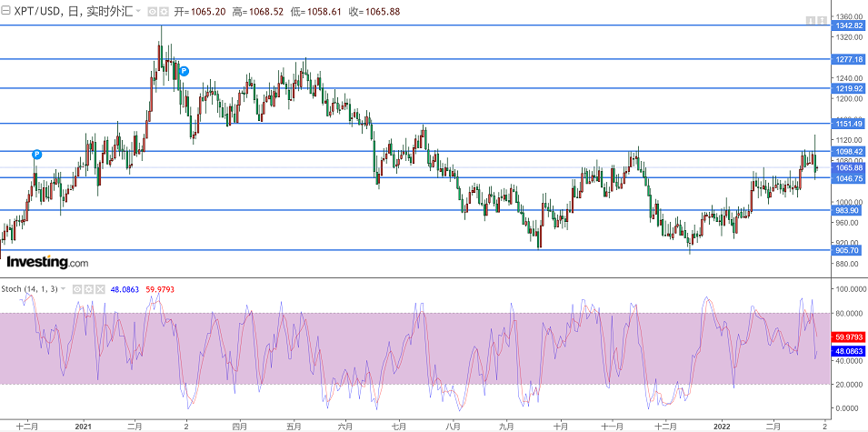The width and height of the screenshot is (868, 432).
Task: Click the 九月 label on time axis
Action: (x=507, y=427)
